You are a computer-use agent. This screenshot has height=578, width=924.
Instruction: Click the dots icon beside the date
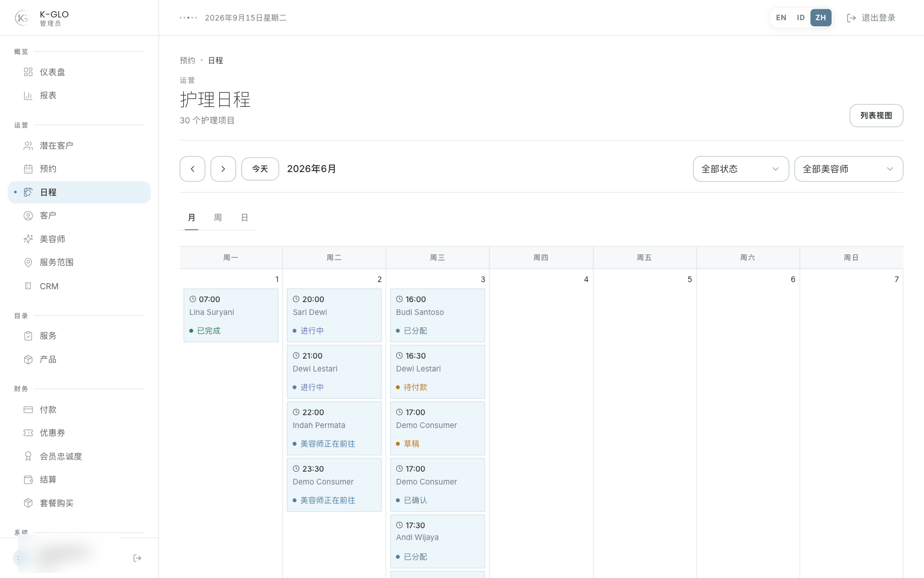pos(188,18)
